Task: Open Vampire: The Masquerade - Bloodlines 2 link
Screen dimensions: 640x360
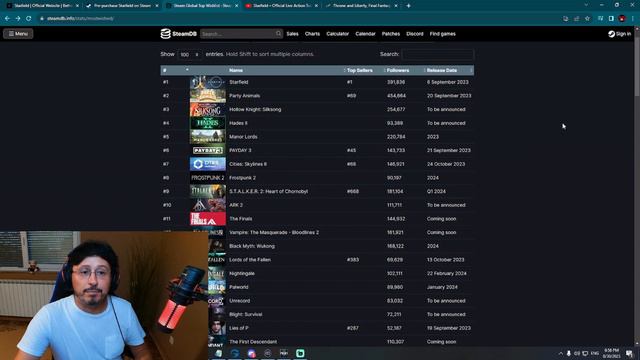Action: pos(274,232)
